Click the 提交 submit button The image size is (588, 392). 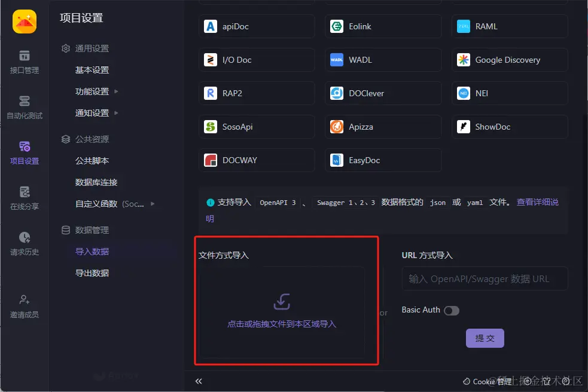[x=485, y=338]
